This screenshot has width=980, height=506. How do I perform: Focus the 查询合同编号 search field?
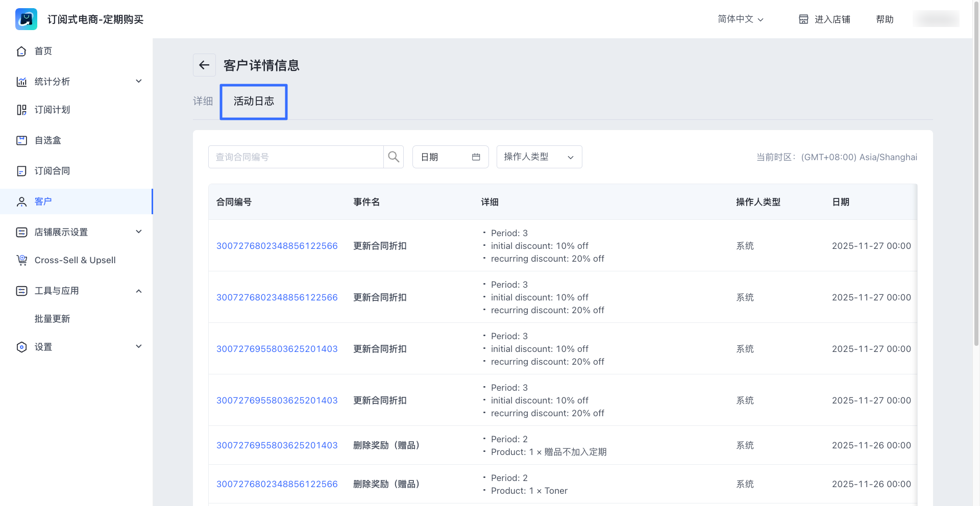pos(296,157)
